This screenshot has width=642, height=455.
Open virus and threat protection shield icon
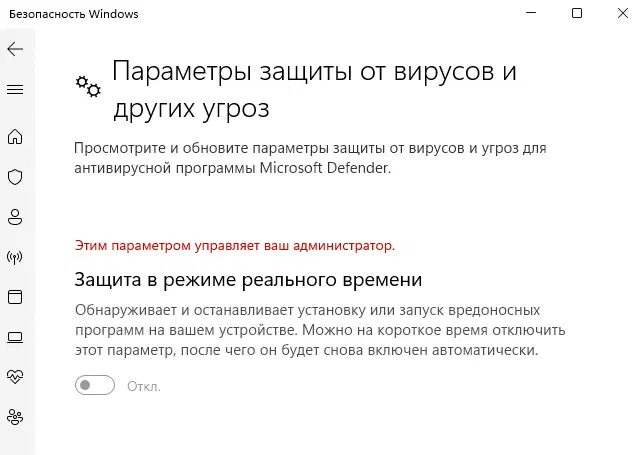(x=15, y=177)
